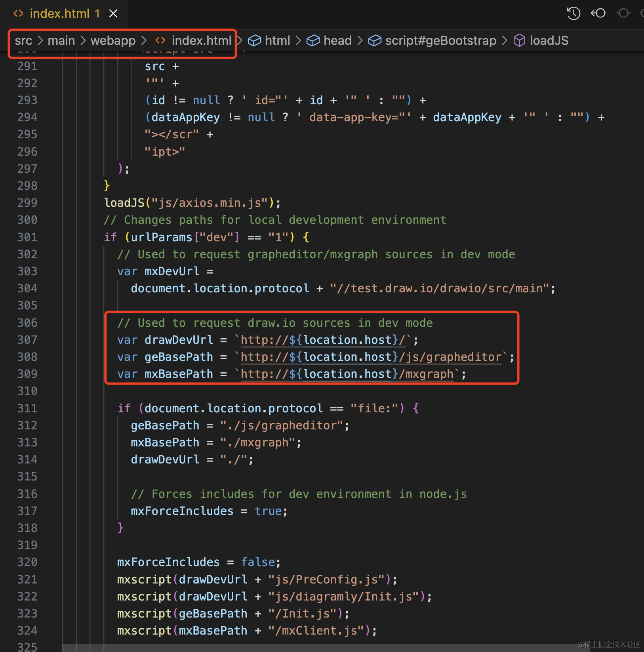
Task: Open geBasePath grapheditor link on line 308
Action: click(371, 357)
